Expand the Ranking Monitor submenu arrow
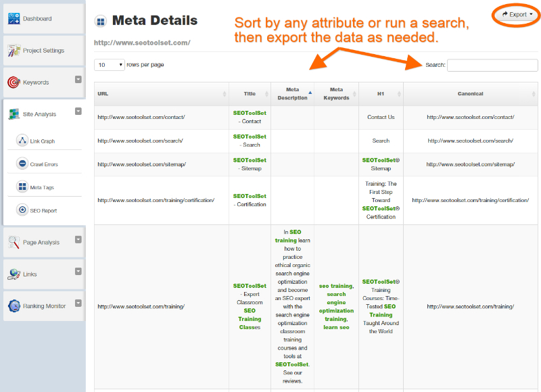This screenshot has height=392, width=541. [78, 303]
